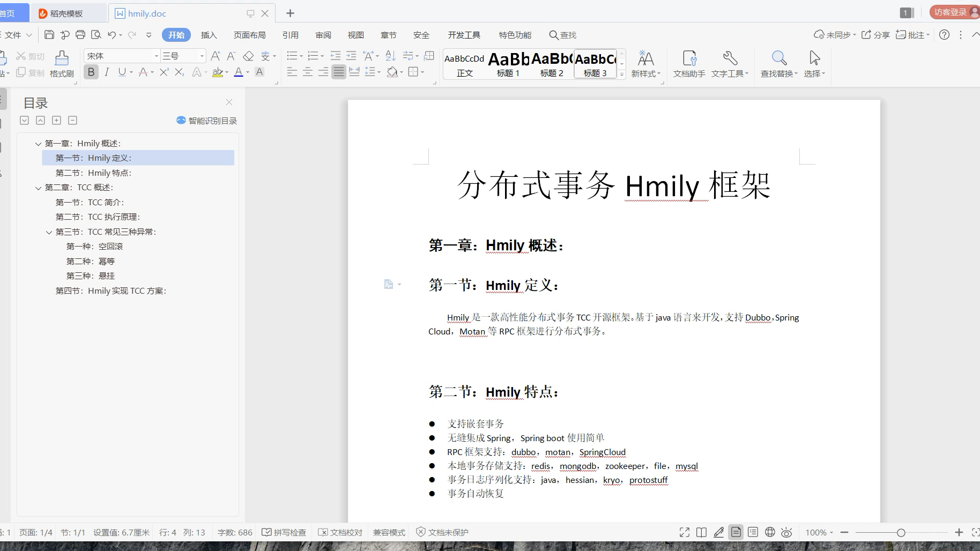Click New Style (新样式) icon
This screenshot has width=980, height=551.
point(645,64)
